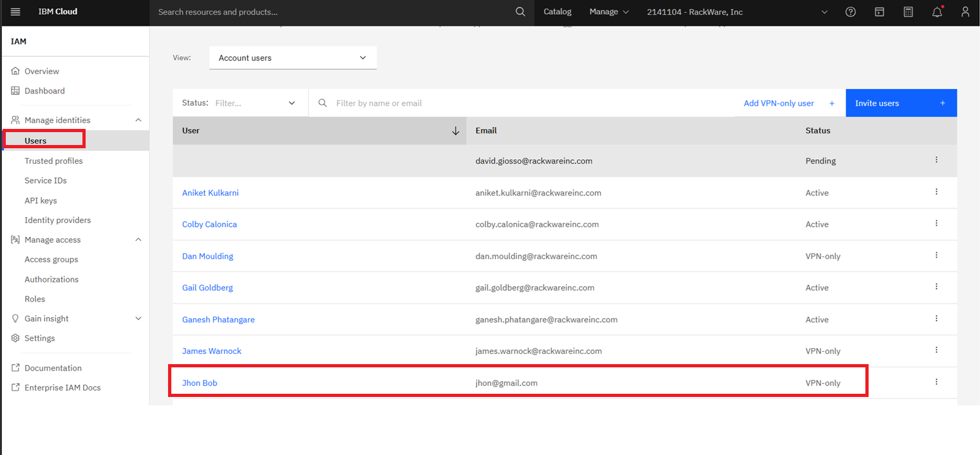This screenshot has width=980, height=455.
Task: Open actions menu for Gail Goldberg row
Action: (x=936, y=287)
